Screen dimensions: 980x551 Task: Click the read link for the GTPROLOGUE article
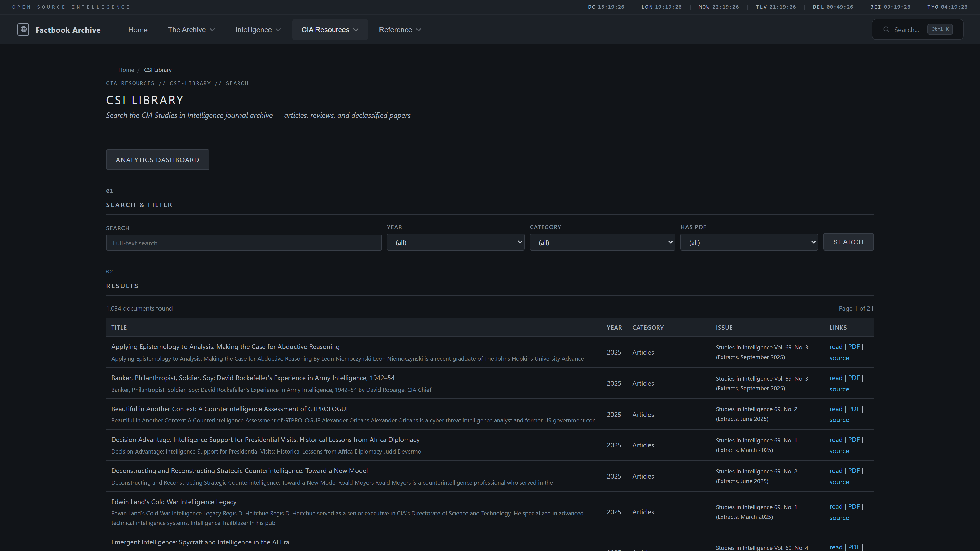pyautogui.click(x=836, y=409)
